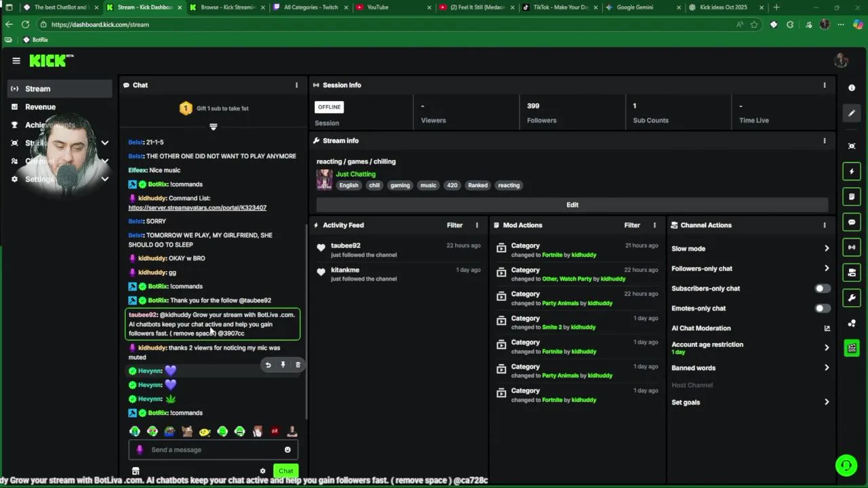Open the Channel Actions three-dot menu
This screenshot has height=488, width=868.
click(825, 225)
